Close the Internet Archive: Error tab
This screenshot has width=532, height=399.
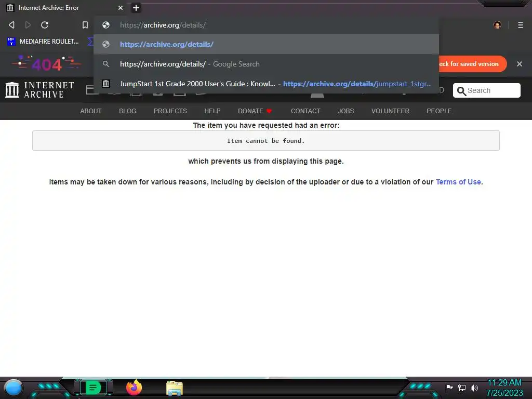coord(121,8)
